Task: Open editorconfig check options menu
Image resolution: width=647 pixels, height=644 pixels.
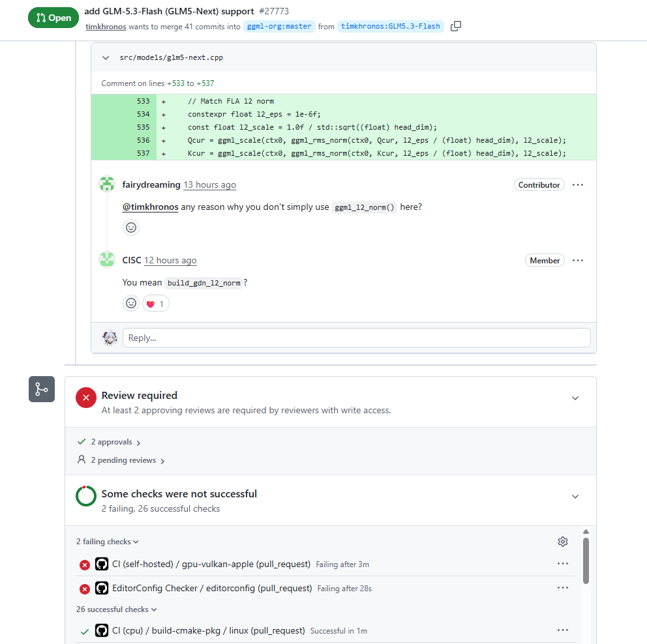Action: pos(563,587)
